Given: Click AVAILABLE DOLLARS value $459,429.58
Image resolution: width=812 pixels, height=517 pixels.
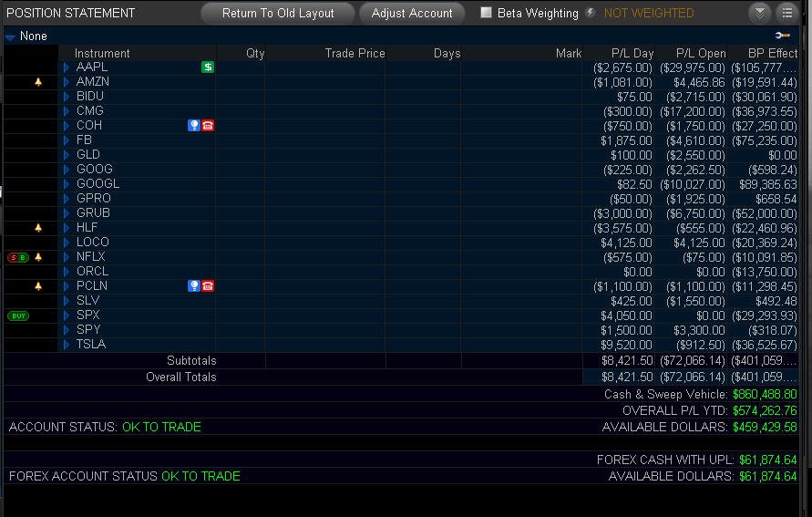Looking at the screenshot, I should pos(765,428).
